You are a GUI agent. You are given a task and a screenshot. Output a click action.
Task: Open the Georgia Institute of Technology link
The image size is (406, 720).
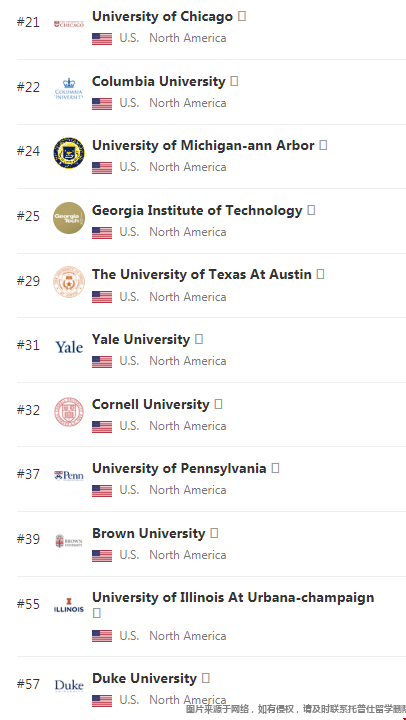click(x=197, y=210)
